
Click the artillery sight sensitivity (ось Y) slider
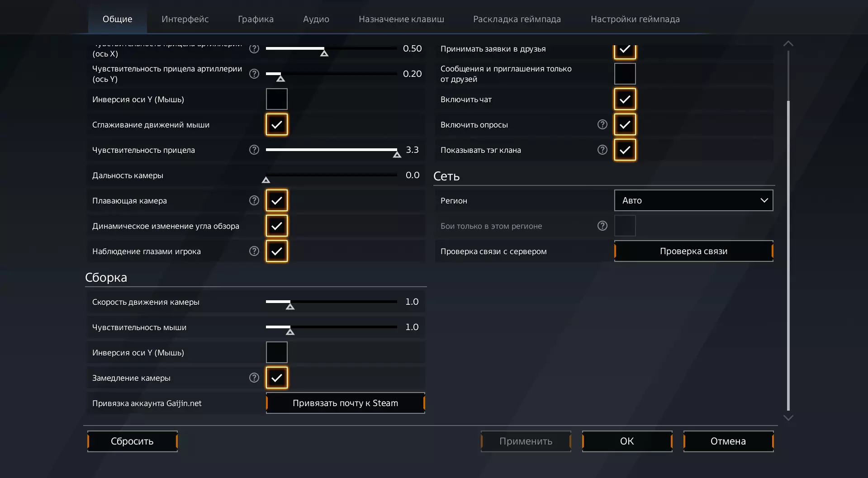(x=332, y=74)
